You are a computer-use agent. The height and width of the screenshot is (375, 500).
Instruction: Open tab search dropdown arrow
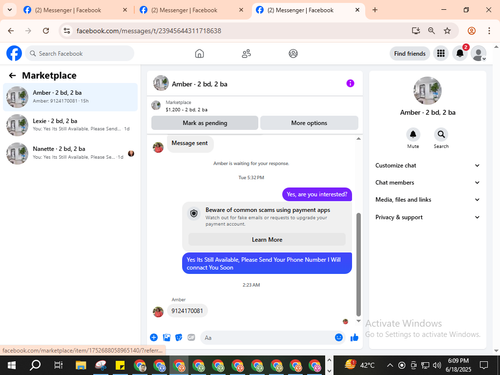(x=10, y=10)
